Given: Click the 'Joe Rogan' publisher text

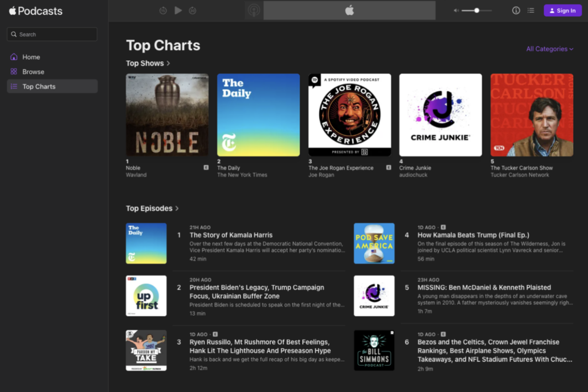Looking at the screenshot, I should tap(321, 175).
